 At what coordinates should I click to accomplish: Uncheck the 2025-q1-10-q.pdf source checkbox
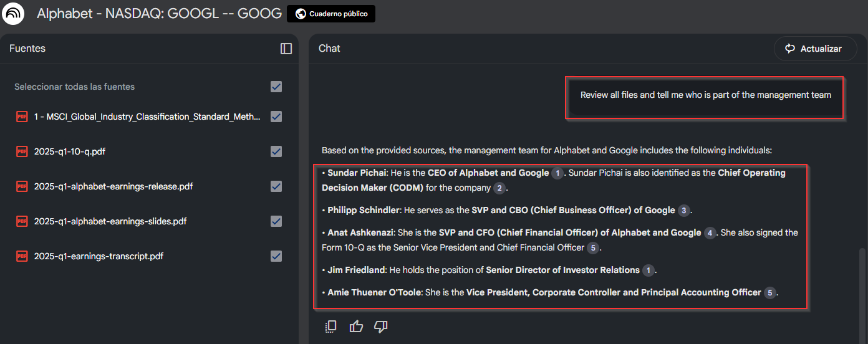276,151
